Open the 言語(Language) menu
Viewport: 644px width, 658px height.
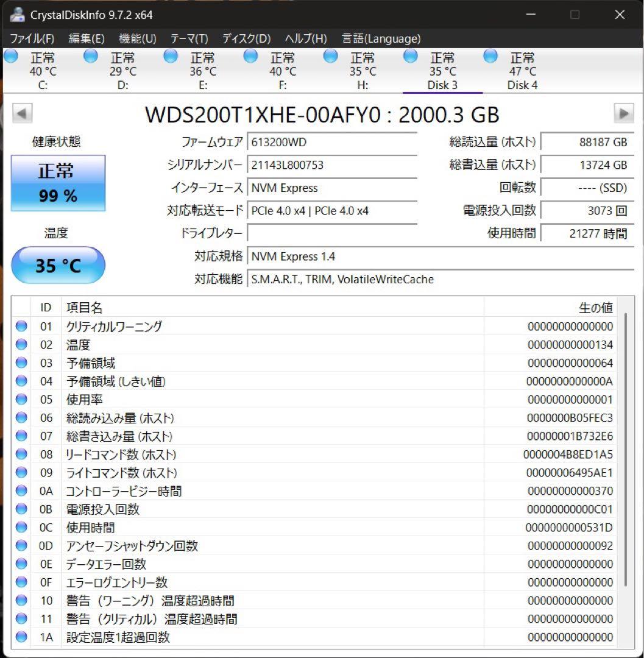(x=381, y=38)
